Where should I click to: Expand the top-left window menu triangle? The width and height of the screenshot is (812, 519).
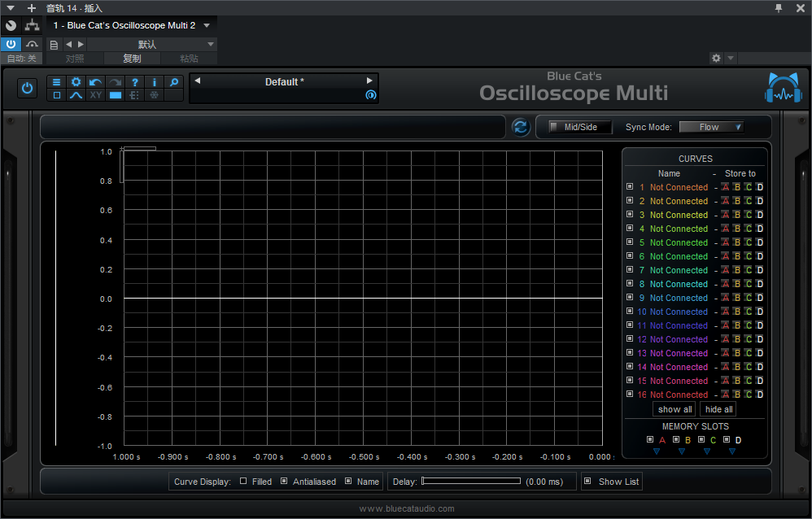11,8
